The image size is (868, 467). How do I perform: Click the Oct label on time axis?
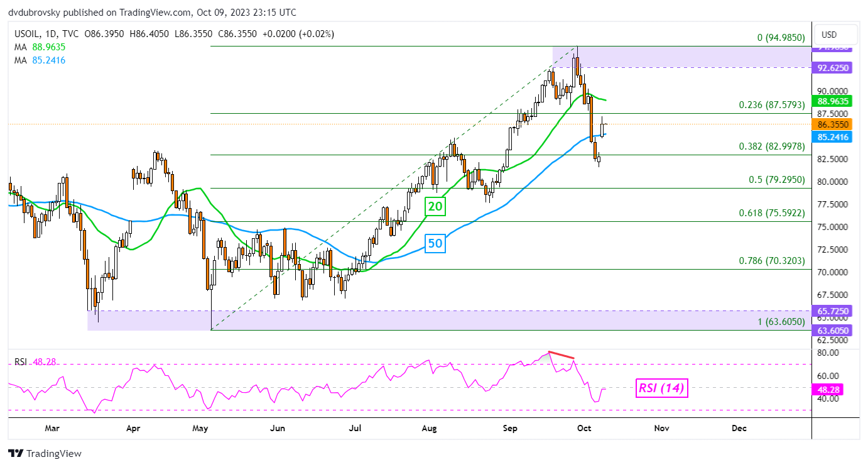(585, 428)
